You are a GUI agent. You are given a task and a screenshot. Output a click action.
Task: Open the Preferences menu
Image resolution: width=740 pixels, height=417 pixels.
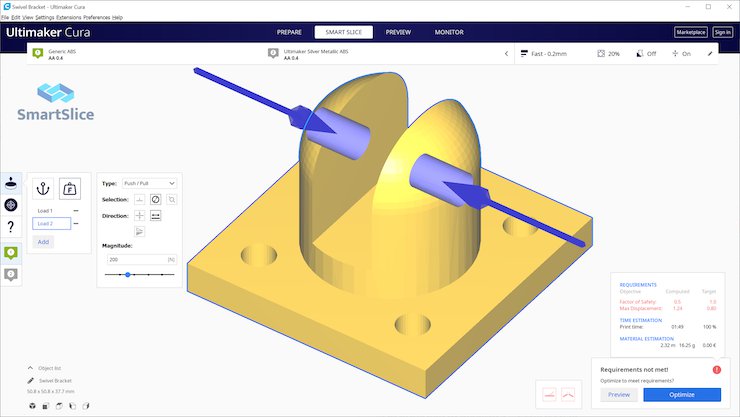tap(97, 17)
